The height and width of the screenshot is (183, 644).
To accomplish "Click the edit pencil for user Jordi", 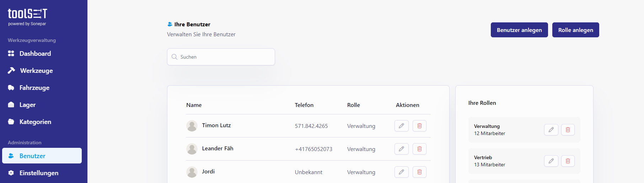I will coord(401,172).
